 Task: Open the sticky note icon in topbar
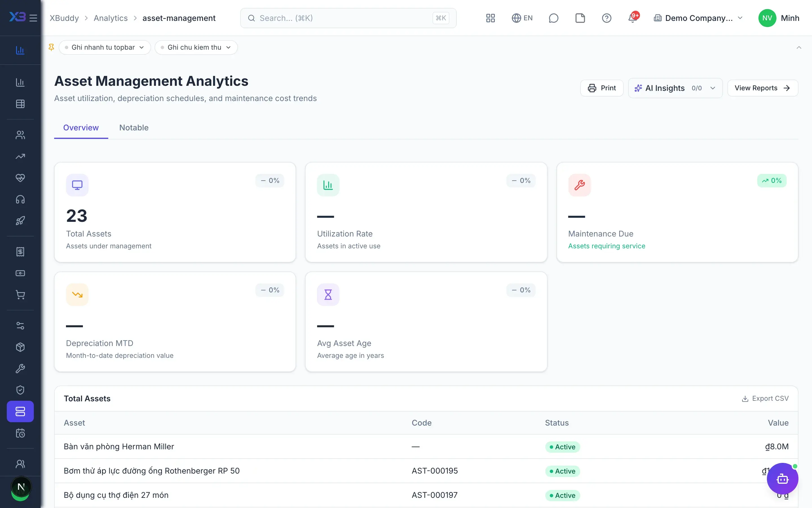[x=580, y=18]
